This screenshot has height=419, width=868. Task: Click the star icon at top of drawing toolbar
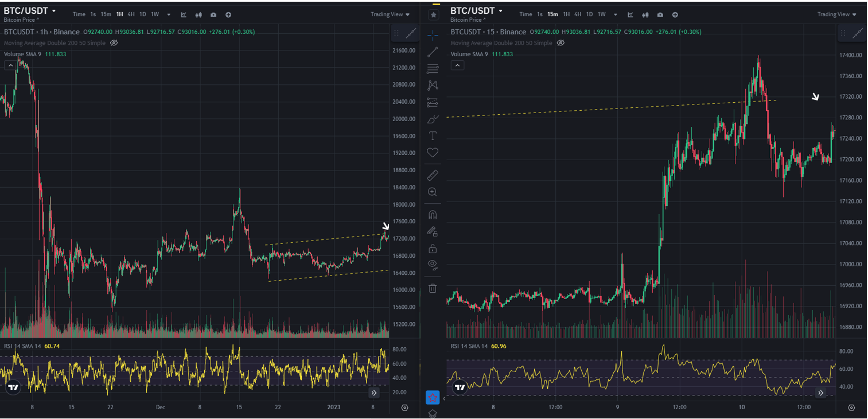433,14
